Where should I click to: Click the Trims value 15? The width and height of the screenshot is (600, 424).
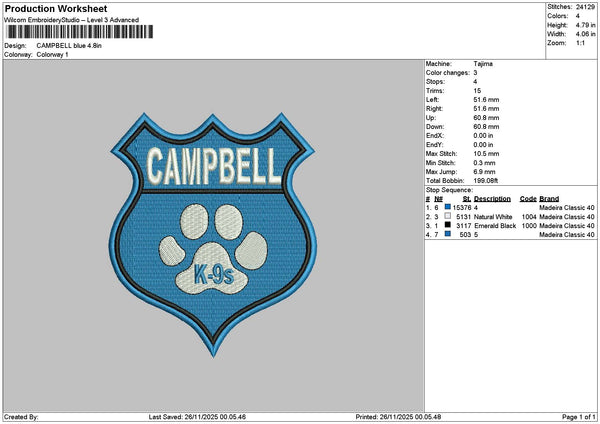pos(477,91)
